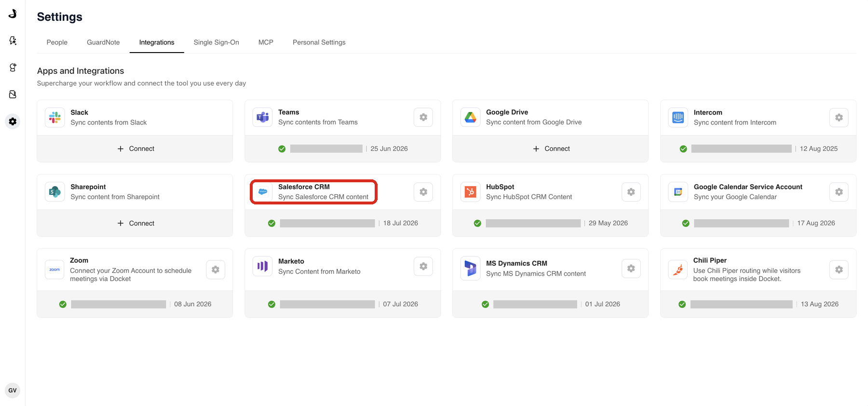Open the Single Sign-On tab

tap(217, 42)
